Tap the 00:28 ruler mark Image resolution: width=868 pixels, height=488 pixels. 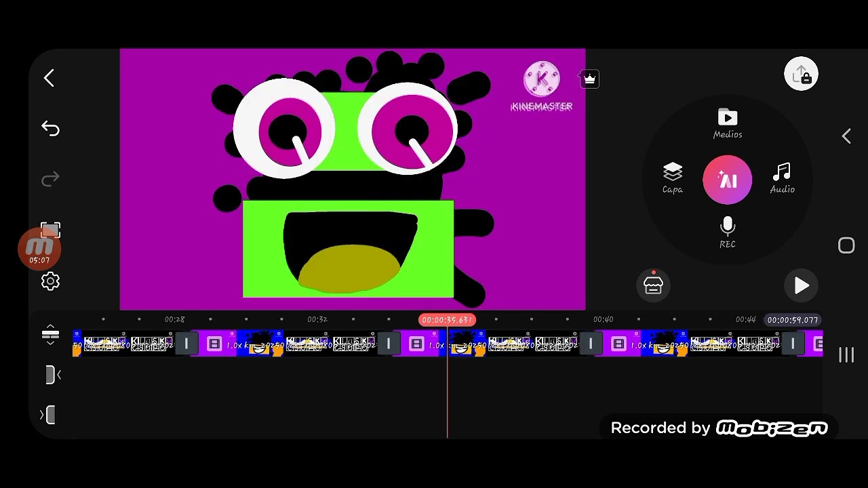(174, 319)
